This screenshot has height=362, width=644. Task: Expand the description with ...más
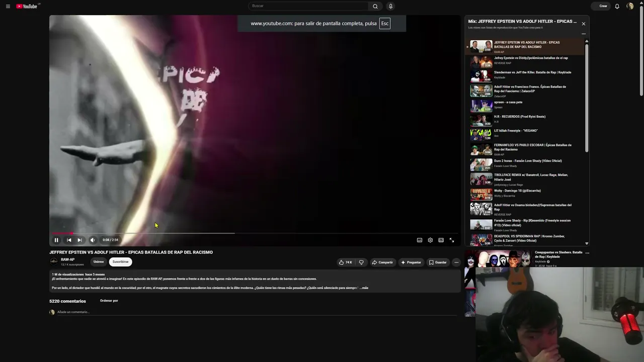coord(364,288)
